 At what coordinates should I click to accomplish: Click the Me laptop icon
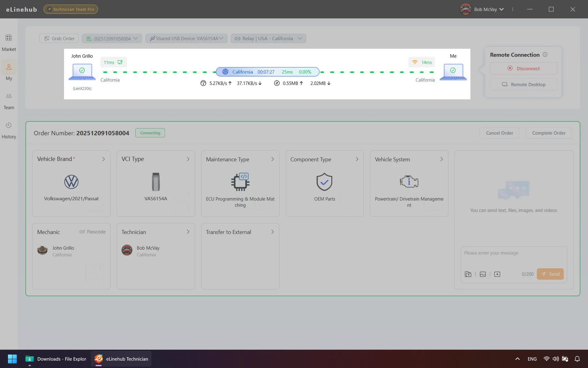coord(453,72)
